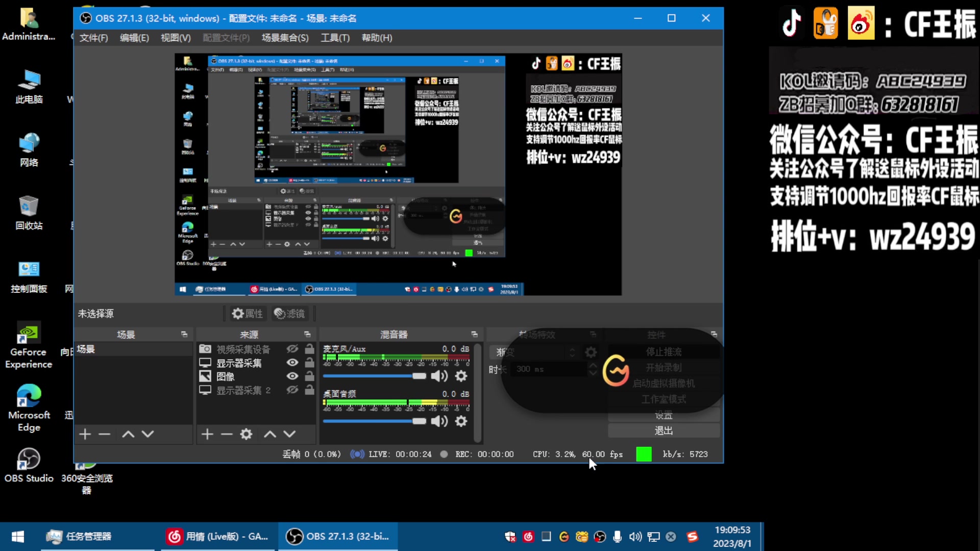Image resolution: width=980 pixels, height=551 pixels.
Task: Click the 滤镜 filters button
Action: 289,314
